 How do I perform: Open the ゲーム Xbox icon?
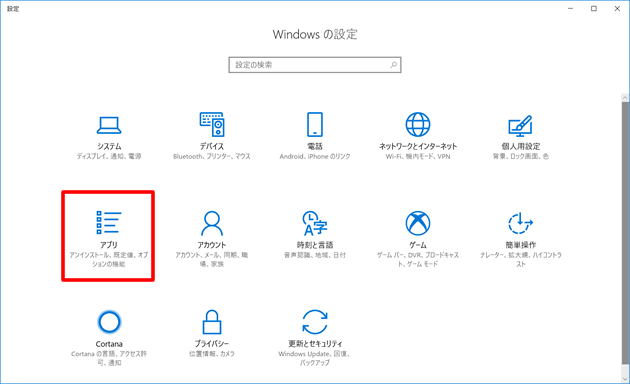(x=418, y=223)
